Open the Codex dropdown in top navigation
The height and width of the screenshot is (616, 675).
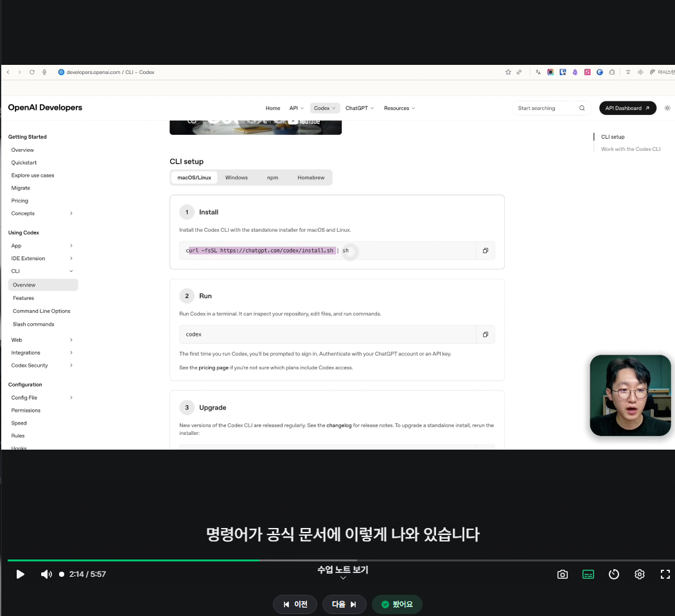click(324, 108)
